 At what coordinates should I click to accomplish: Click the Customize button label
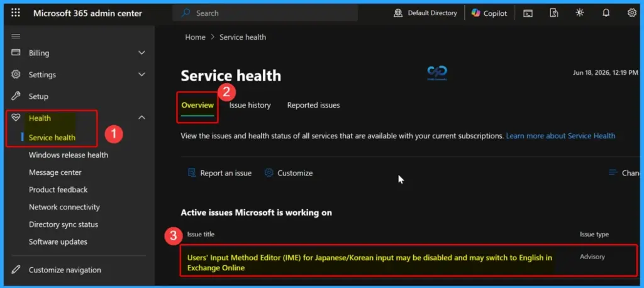click(295, 173)
